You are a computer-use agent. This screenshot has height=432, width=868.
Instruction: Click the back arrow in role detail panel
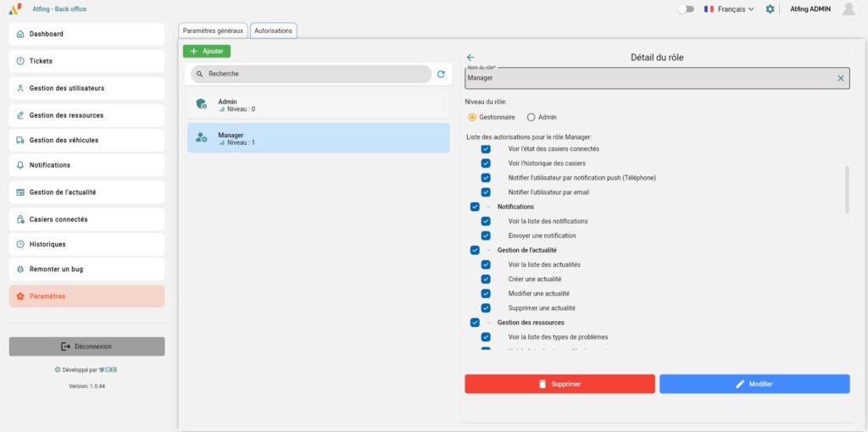470,58
